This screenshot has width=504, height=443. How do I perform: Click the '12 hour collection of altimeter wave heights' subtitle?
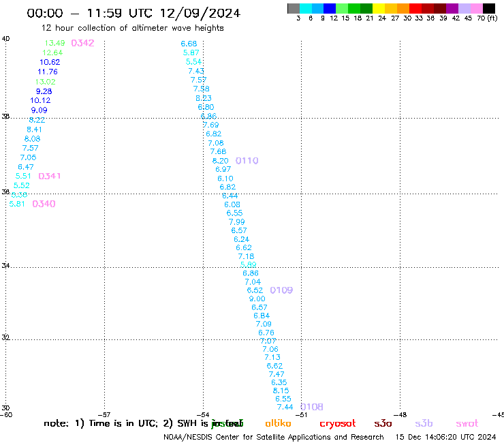click(x=132, y=28)
